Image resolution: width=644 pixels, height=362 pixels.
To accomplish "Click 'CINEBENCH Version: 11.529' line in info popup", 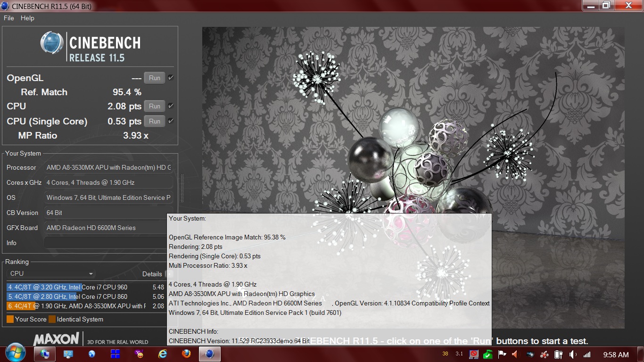I will (x=239, y=341).
